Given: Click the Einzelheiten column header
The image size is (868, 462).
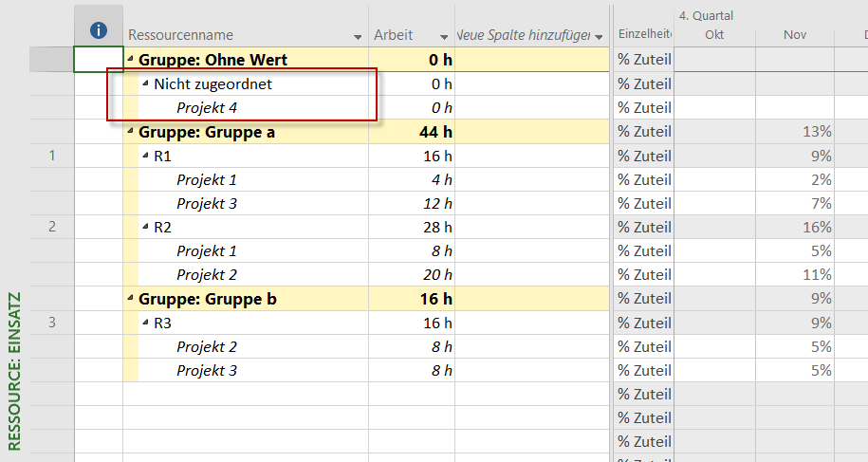Looking at the screenshot, I should 644,34.
